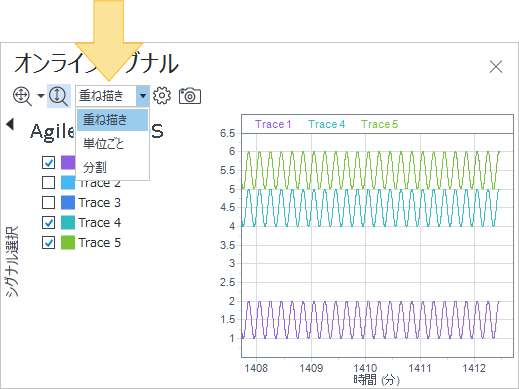Select the zoom/pan magnifier tool
Viewport: 519px width, 389px height.
coord(22,96)
